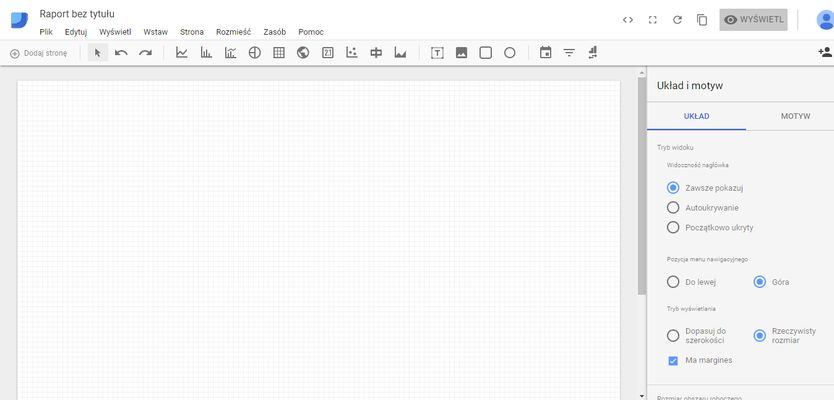Share report with add person icon
Screen dimensions: 834x400
(x=825, y=52)
